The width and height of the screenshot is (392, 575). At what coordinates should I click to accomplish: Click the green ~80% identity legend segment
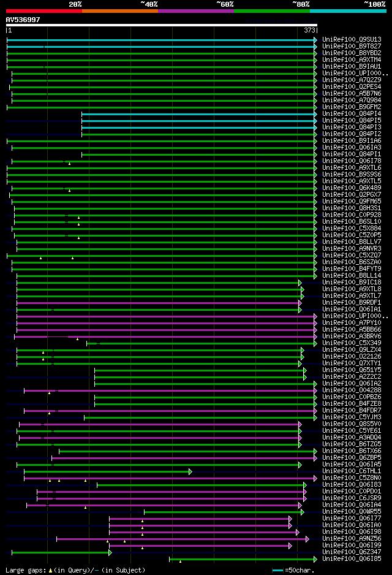coord(272,11)
